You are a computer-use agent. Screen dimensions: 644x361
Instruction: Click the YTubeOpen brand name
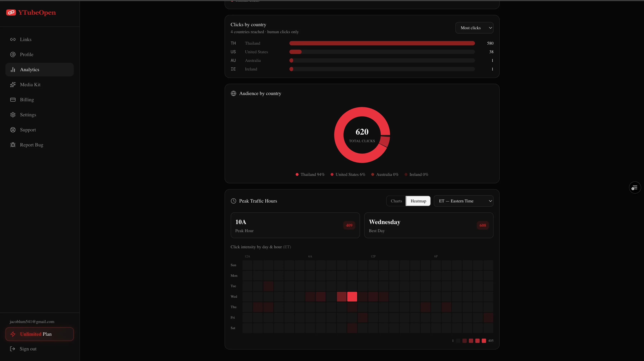coord(37,13)
